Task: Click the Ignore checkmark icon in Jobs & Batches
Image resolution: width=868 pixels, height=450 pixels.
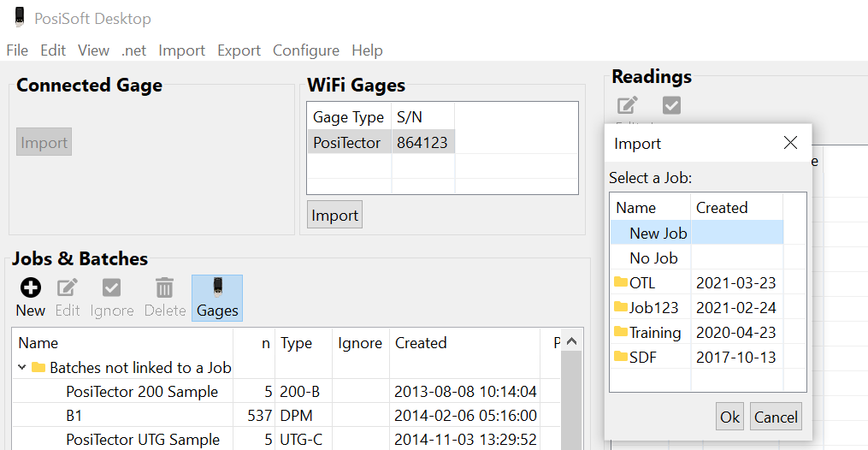Action: (x=112, y=288)
